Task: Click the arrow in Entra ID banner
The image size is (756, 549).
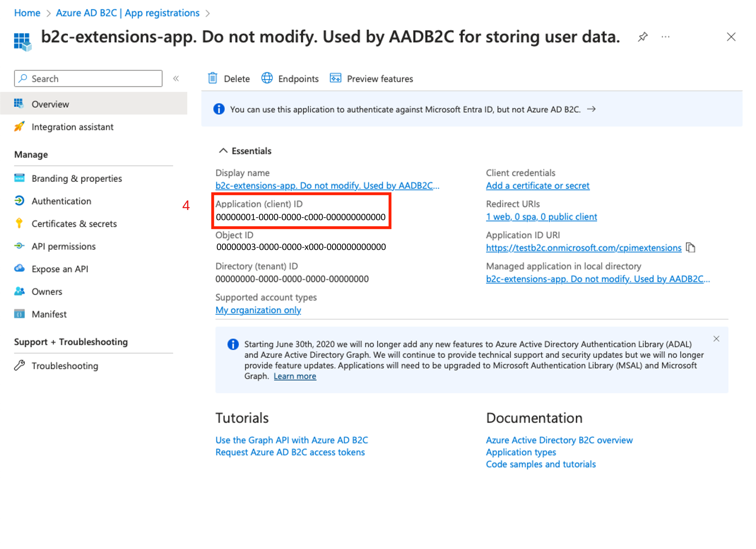Action: (591, 109)
